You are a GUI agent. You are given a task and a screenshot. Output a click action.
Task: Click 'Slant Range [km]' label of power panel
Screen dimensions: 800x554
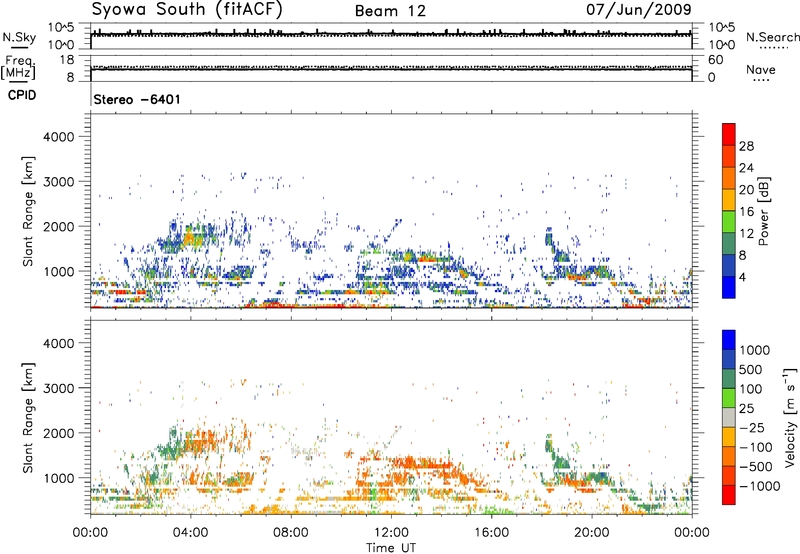pyautogui.click(x=28, y=211)
